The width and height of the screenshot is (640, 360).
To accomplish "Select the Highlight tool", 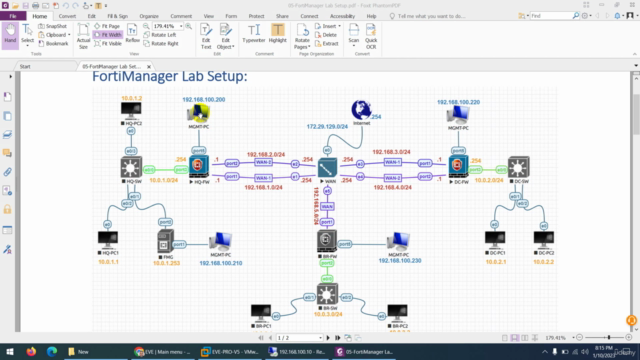I will point(278,33).
